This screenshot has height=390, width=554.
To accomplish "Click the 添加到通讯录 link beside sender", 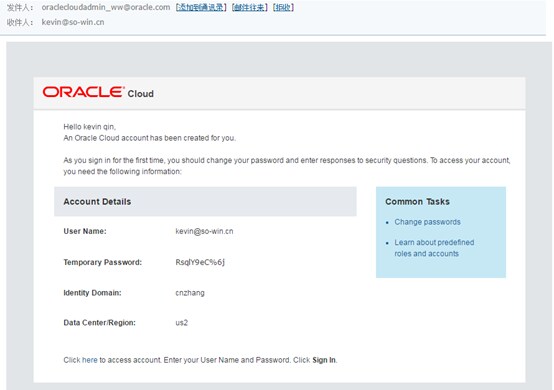I will 201,7.
